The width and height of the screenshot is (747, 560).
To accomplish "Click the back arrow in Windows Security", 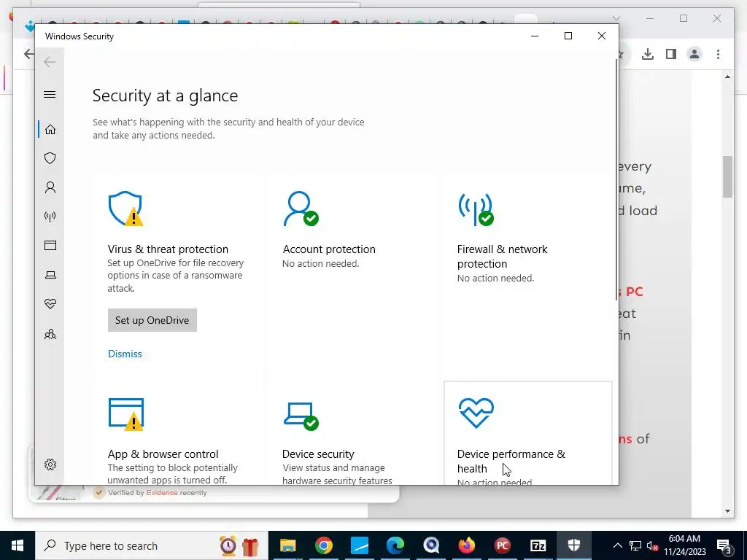I will 50,62.
